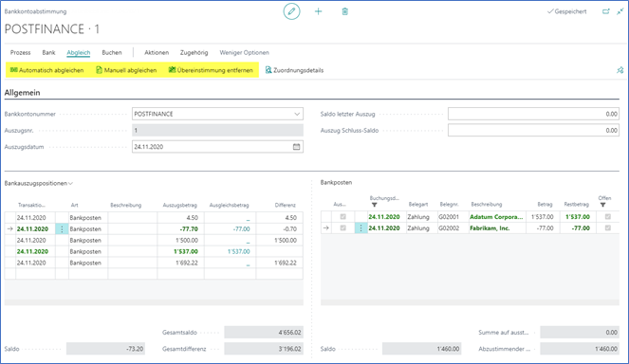Click Allgemein section header

point(22,93)
